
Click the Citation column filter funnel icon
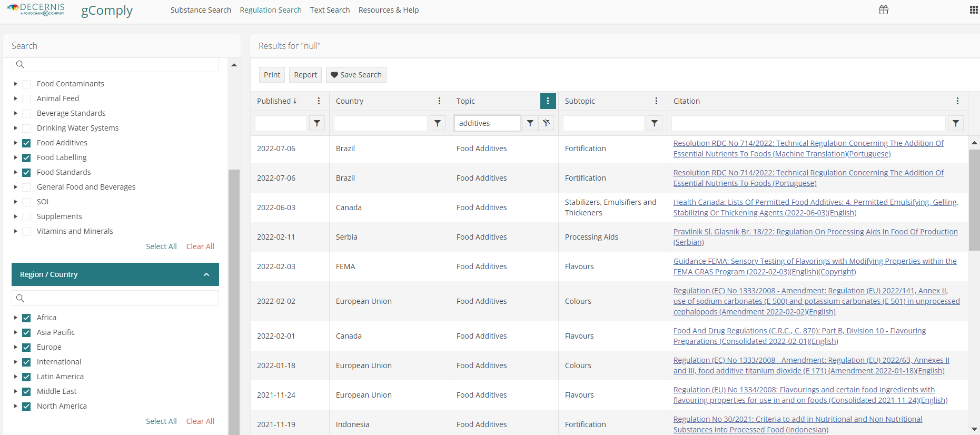pos(956,123)
